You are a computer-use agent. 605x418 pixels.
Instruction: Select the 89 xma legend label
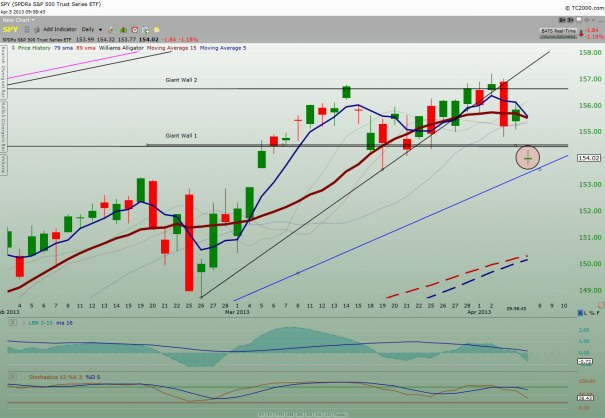[86, 48]
